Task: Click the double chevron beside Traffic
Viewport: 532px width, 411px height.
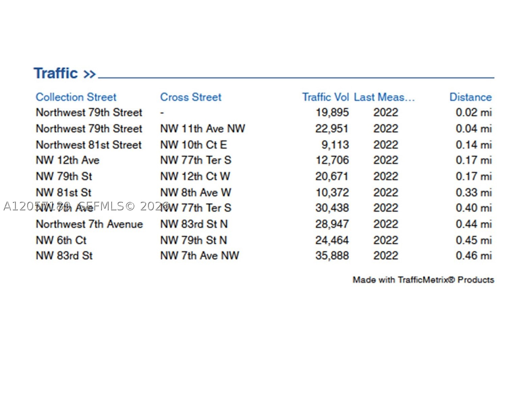Action: 89,74
